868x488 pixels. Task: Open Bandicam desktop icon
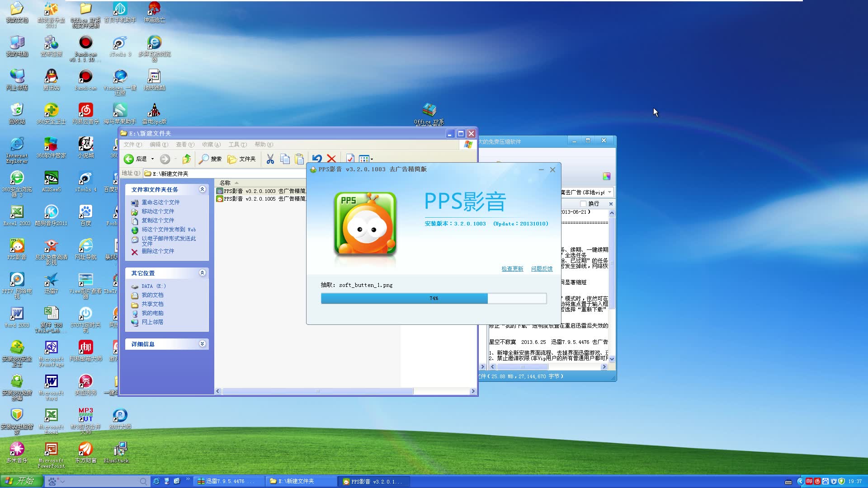tap(85, 80)
